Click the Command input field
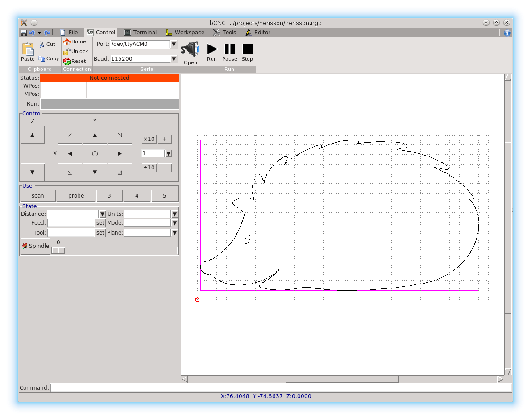531x420 pixels. click(x=281, y=388)
